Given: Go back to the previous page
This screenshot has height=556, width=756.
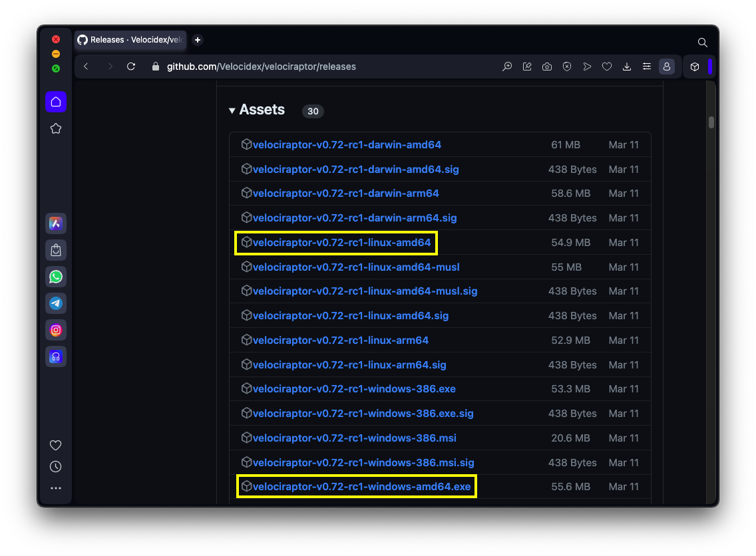Looking at the screenshot, I should 86,67.
